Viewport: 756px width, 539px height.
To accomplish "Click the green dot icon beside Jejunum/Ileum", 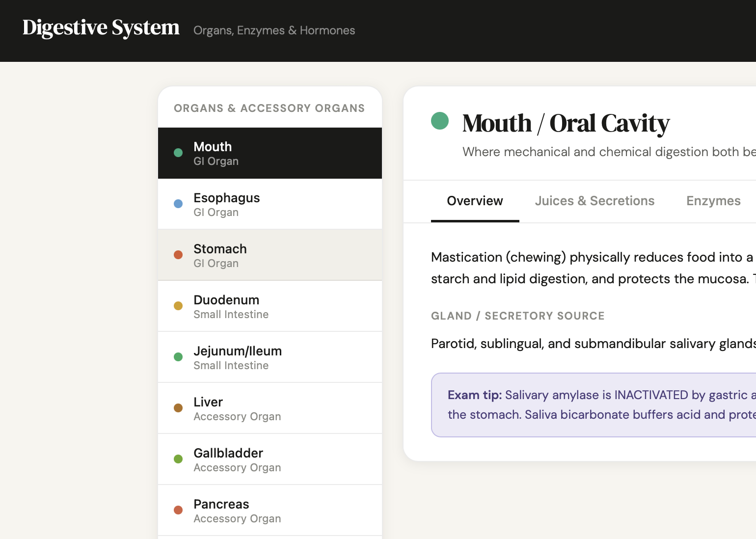I will pyautogui.click(x=178, y=357).
